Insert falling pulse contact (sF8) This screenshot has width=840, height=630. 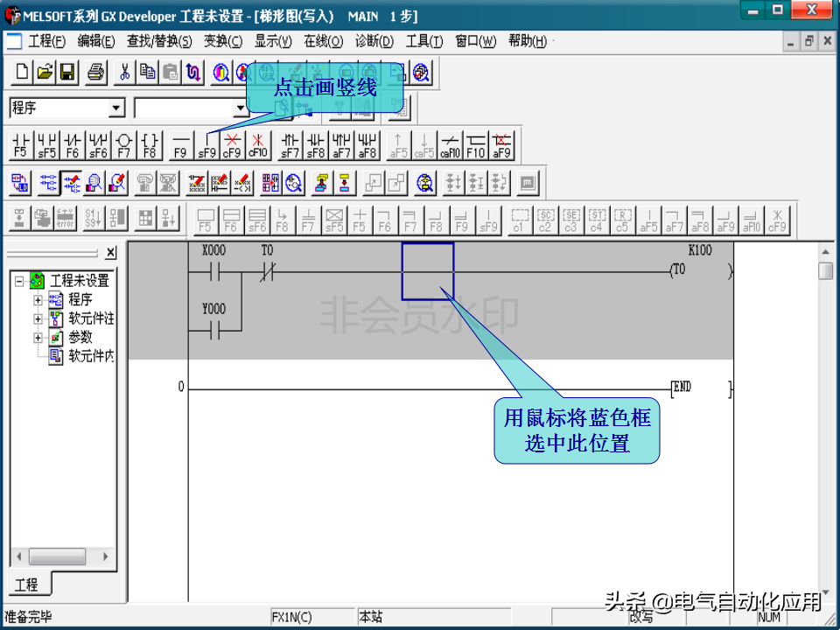coord(316,145)
